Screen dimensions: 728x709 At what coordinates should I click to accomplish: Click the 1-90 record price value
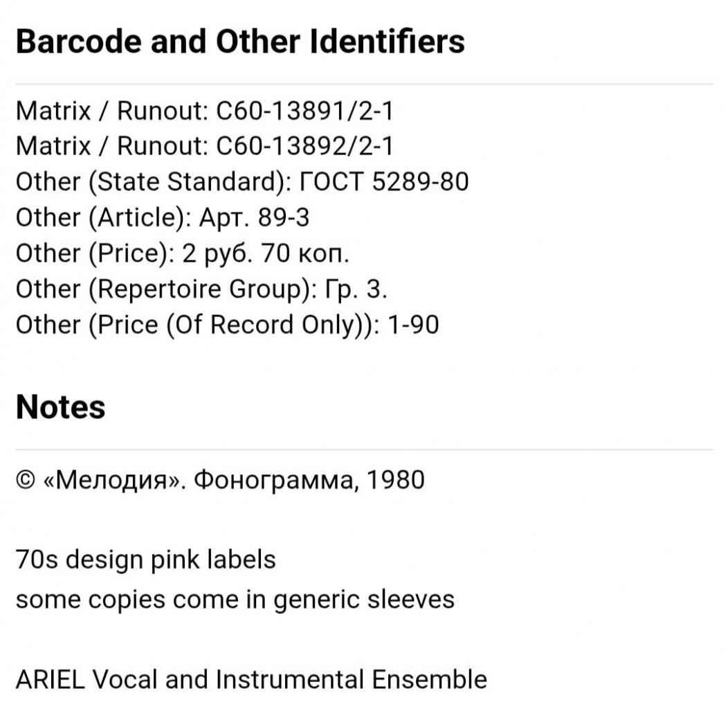click(x=413, y=324)
